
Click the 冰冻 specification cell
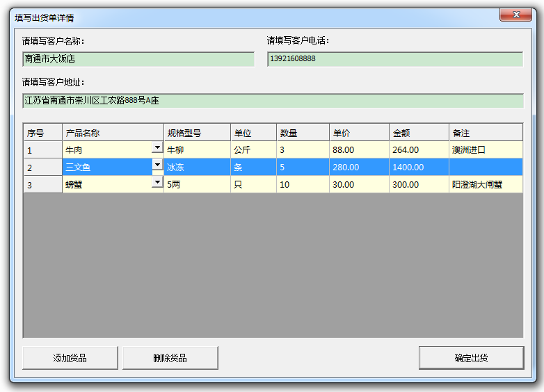pyautogui.click(x=197, y=168)
